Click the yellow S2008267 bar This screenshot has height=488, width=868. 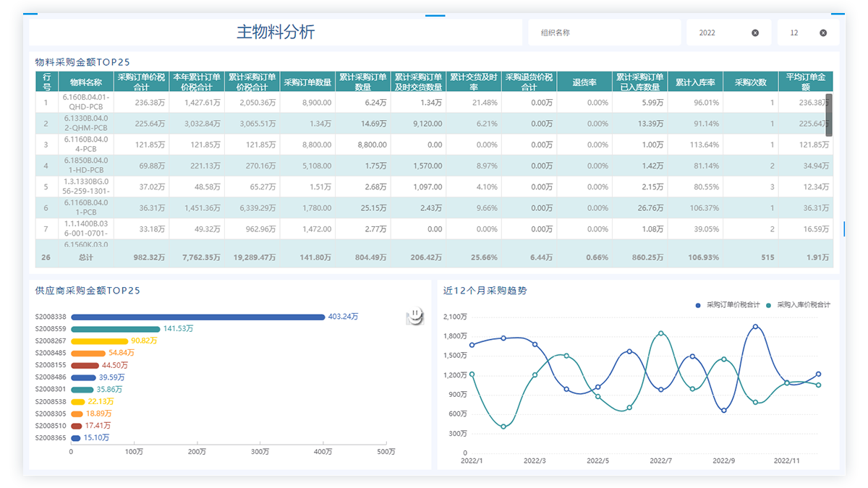pos(99,341)
